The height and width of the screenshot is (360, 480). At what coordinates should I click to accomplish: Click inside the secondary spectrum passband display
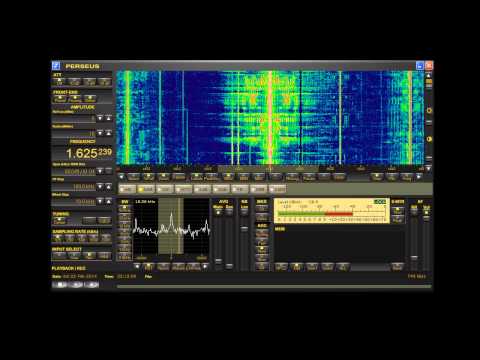171,227
